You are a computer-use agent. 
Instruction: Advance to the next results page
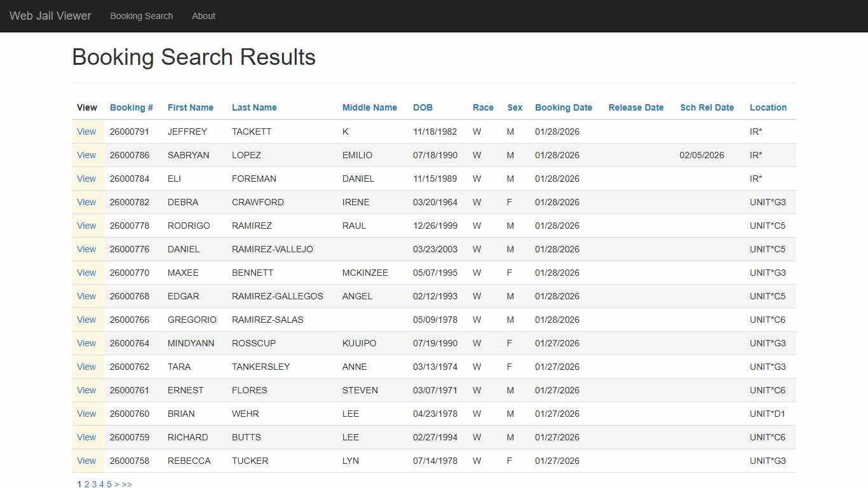tap(117, 484)
